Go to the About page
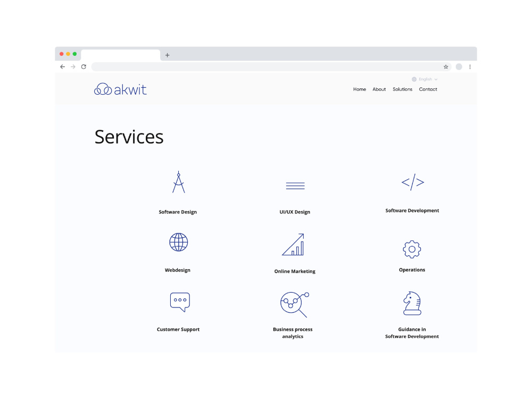This screenshot has width=532, height=399. click(x=379, y=89)
